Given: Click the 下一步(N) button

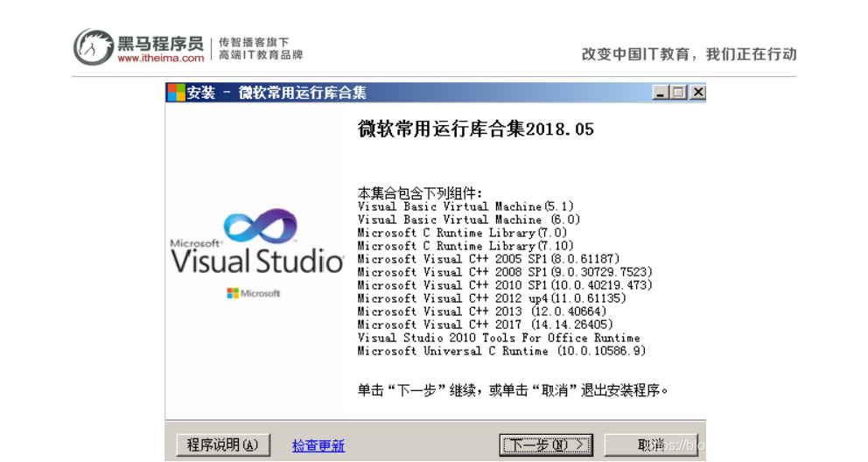Looking at the screenshot, I should coord(546,444).
